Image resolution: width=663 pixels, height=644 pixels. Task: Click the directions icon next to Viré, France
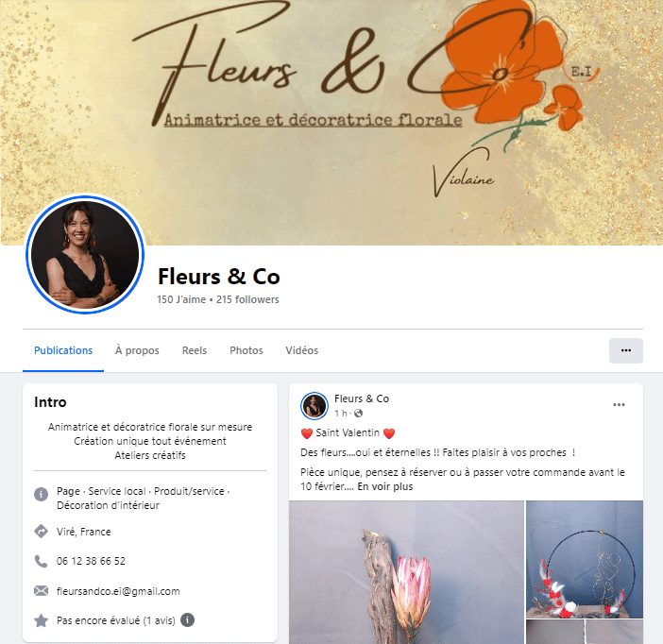(41, 532)
